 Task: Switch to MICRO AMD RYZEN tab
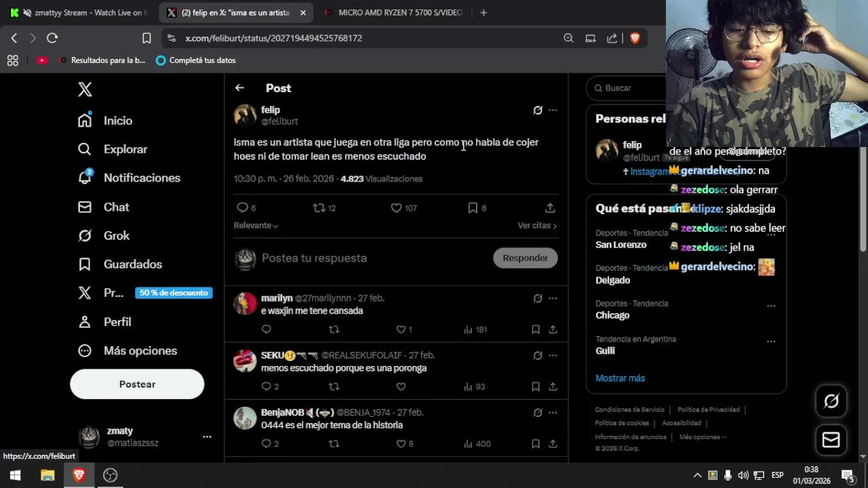(393, 12)
